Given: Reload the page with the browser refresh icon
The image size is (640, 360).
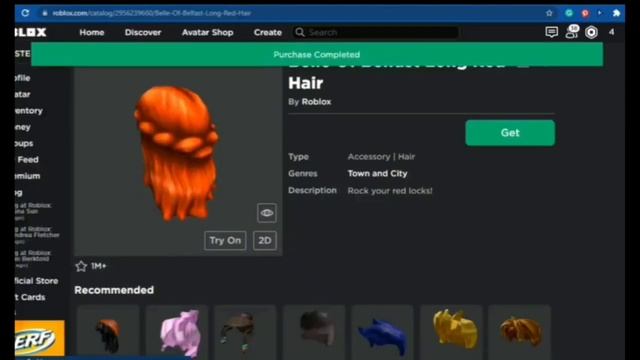Looking at the screenshot, I should click(x=25, y=13).
